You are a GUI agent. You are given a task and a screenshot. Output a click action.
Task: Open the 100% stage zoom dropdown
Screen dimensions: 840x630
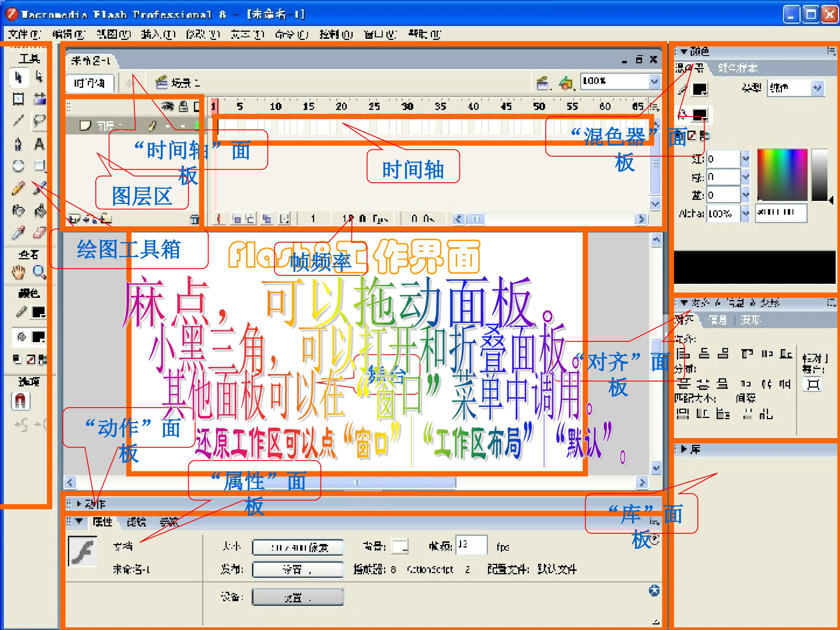(x=654, y=81)
